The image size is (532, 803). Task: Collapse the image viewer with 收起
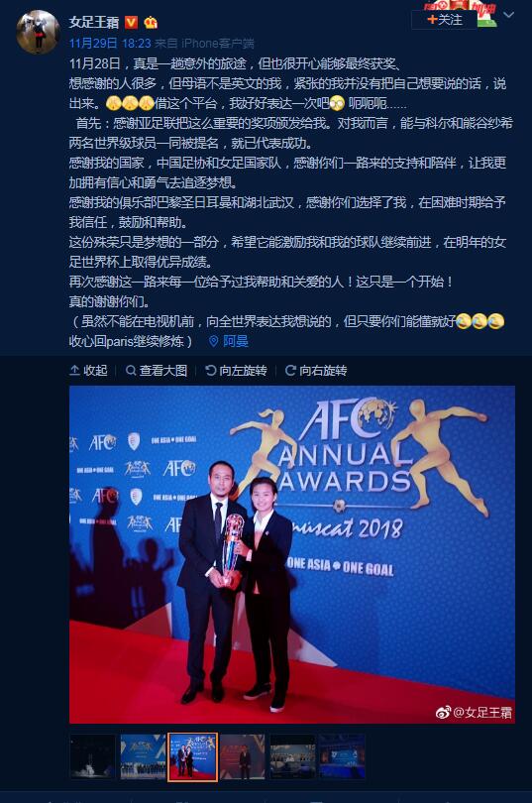pos(88,370)
